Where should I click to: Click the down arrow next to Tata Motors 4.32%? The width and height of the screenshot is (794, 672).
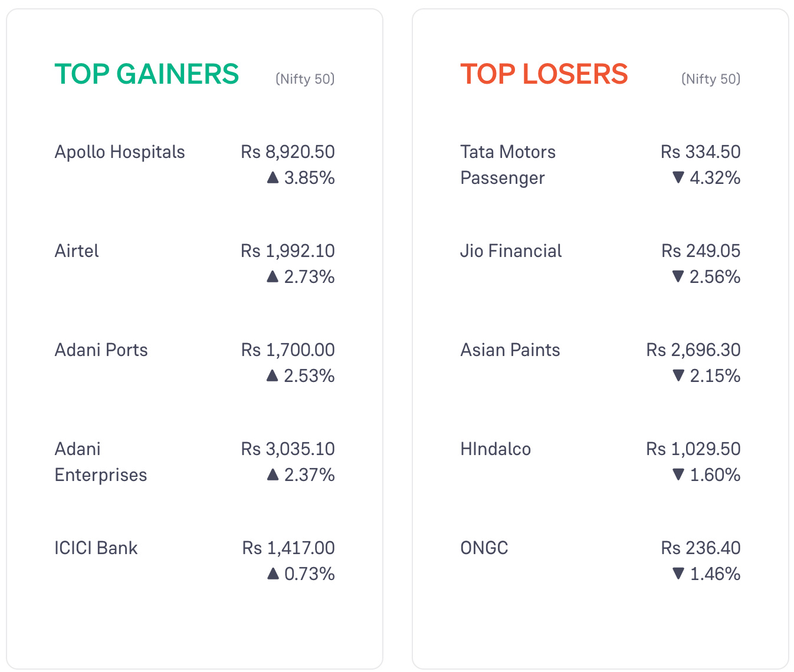click(x=678, y=177)
